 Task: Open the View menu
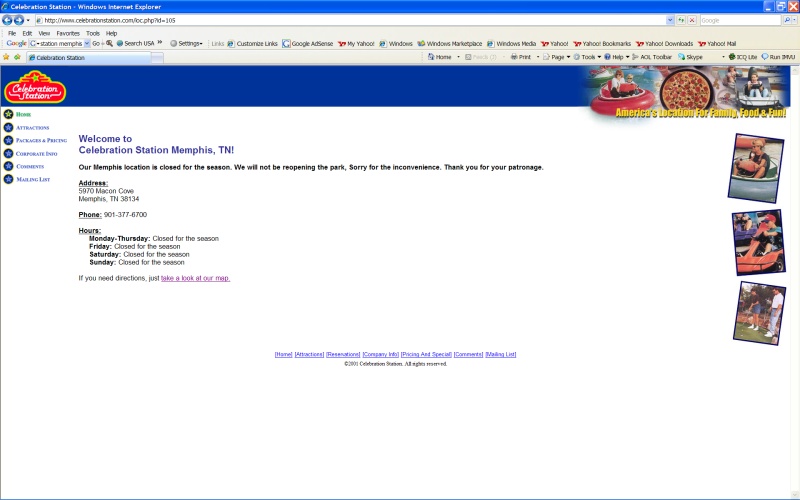point(44,33)
